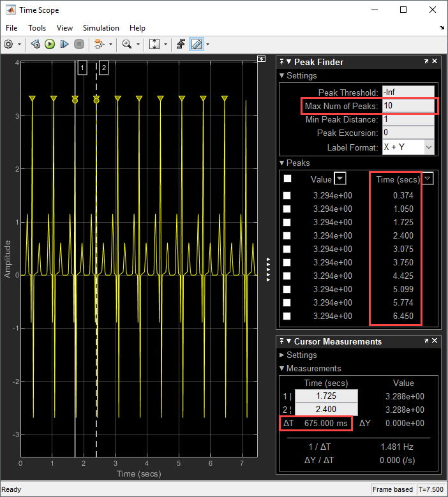Click the Step Back toolbar icon
This screenshot has height=497, width=448.
[34, 44]
